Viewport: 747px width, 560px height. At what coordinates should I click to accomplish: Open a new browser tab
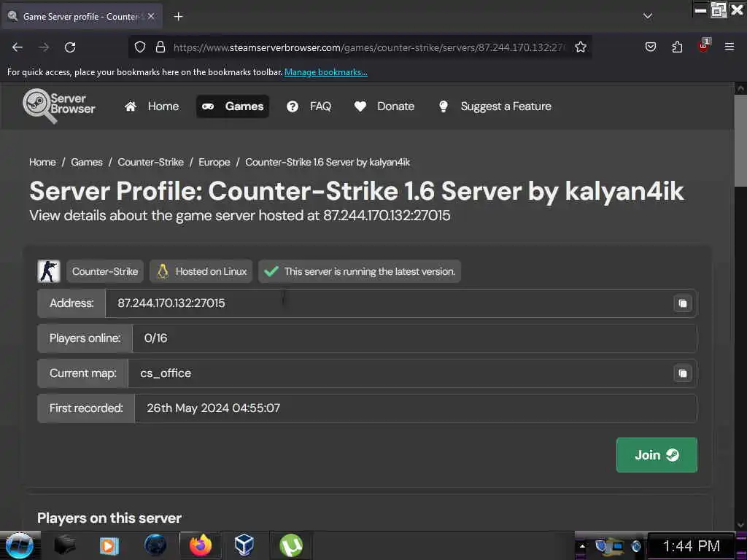(x=178, y=17)
